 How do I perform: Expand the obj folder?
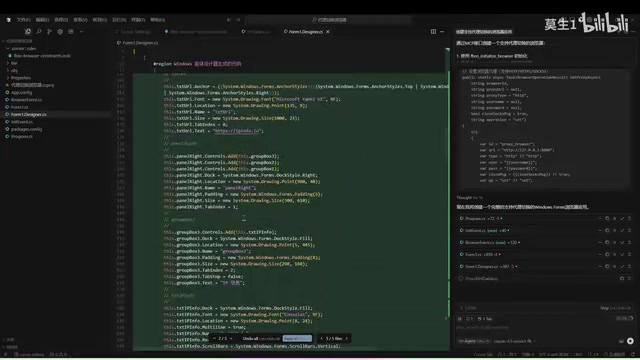(x=14, y=71)
